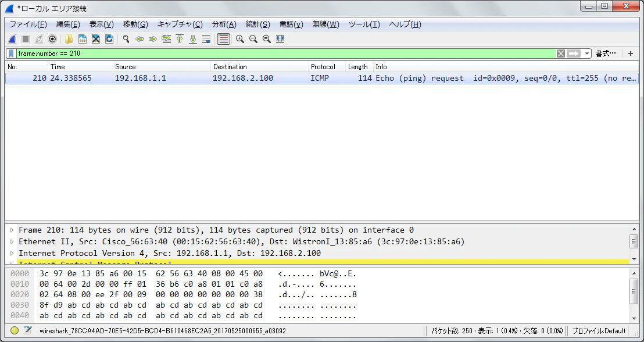Click the プロファイル:Default status entry
644x342 pixels.
click(599, 330)
